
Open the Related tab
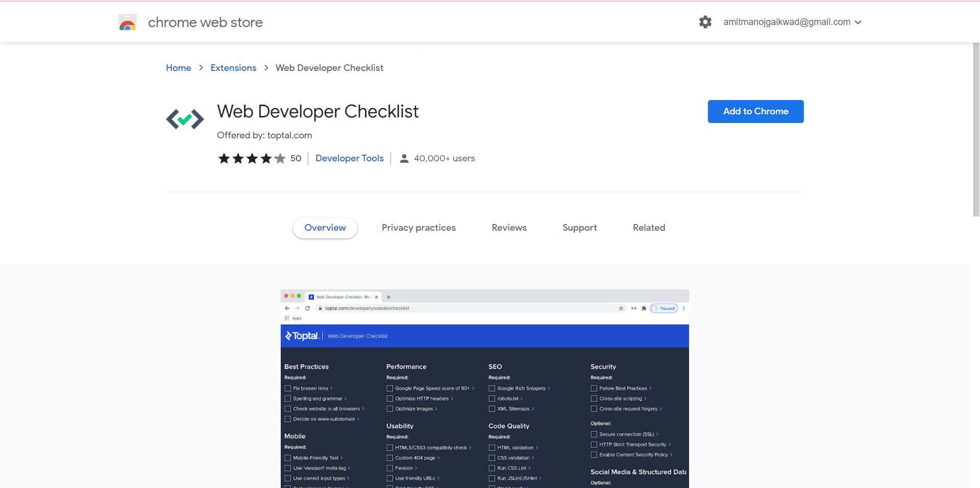649,228
